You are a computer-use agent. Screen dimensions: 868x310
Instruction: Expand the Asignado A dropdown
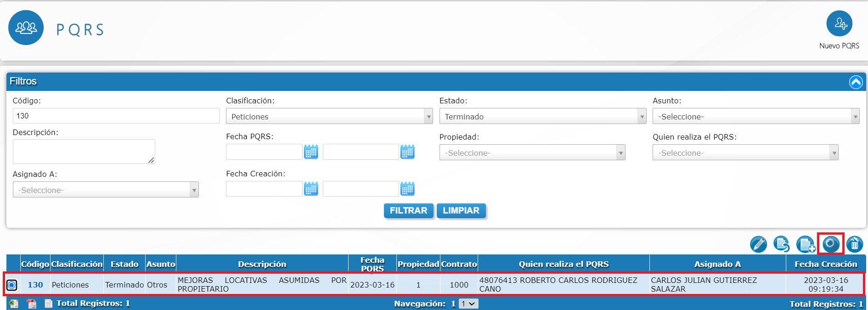coord(106,190)
